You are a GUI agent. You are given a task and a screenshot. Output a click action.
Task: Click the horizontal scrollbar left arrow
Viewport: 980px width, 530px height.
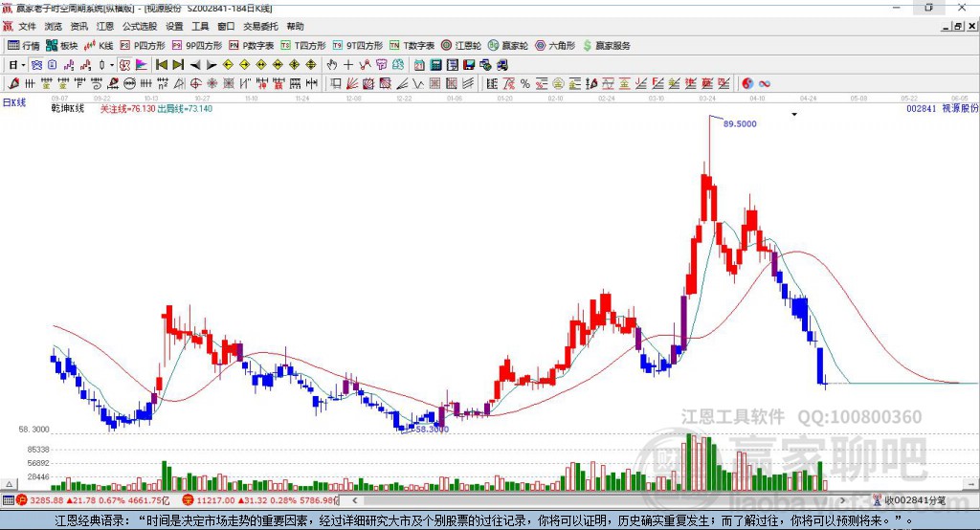point(355,500)
